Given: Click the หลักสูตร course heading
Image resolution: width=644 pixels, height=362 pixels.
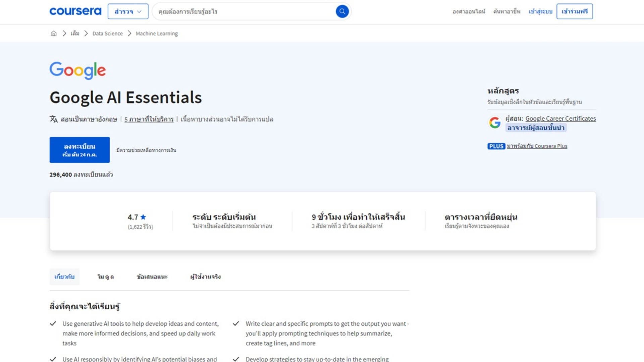Looking at the screenshot, I should coord(503,91).
